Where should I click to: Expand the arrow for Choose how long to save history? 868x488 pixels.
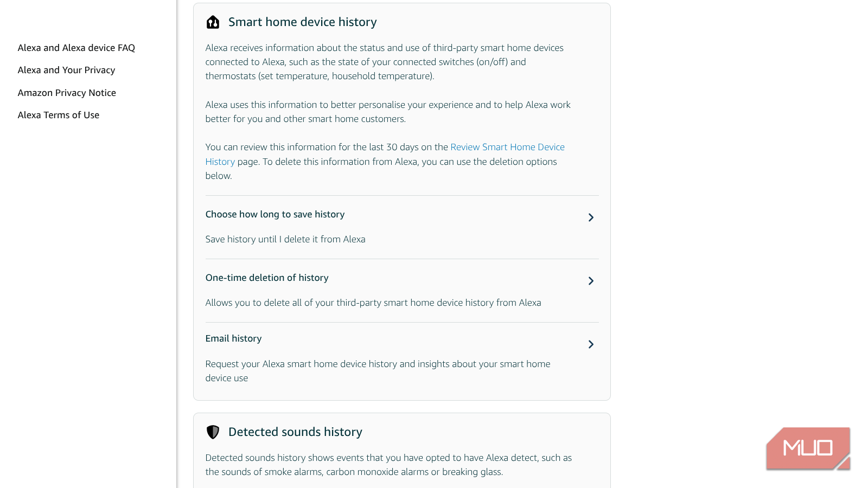coord(591,217)
